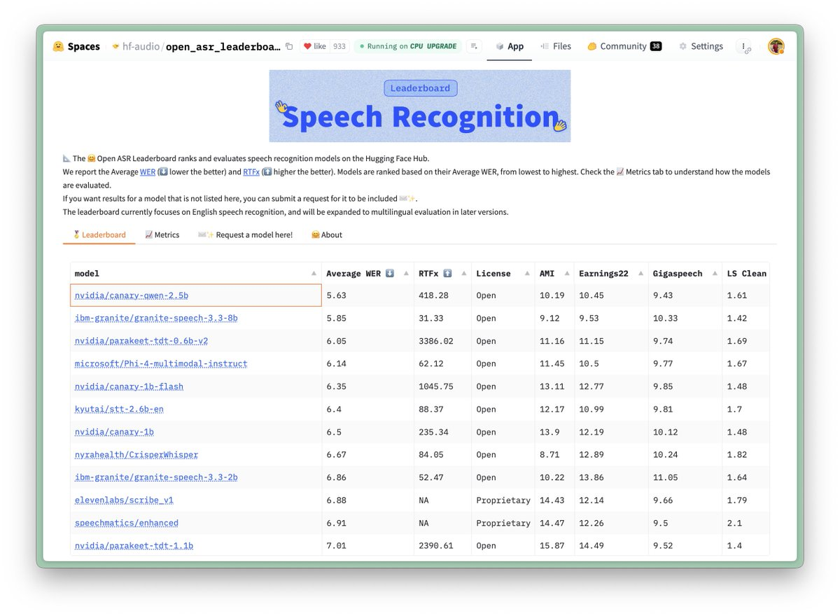Image resolution: width=840 pixels, height=616 pixels.
Task: Click the LS Clean column header
Action: (x=746, y=274)
